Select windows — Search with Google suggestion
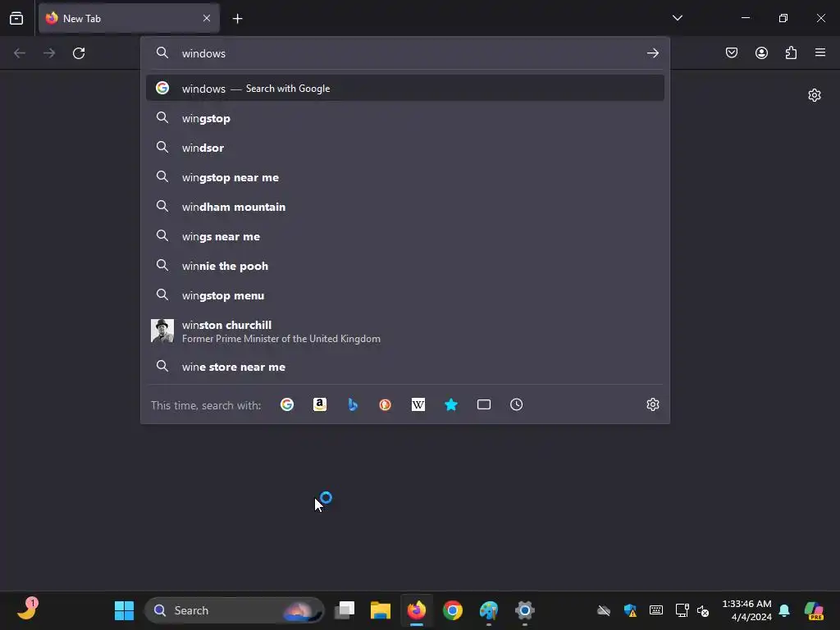The height and width of the screenshot is (630, 840). 405,89
